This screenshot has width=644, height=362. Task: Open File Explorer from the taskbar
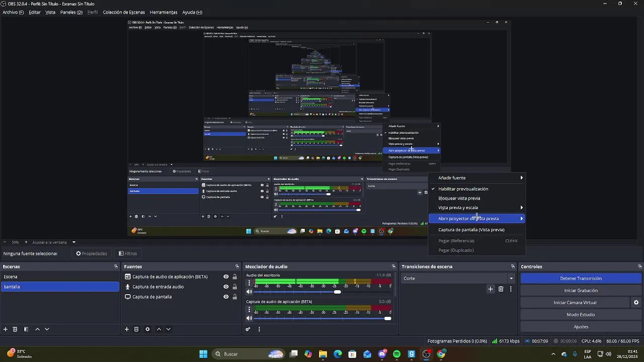pyautogui.click(x=323, y=354)
